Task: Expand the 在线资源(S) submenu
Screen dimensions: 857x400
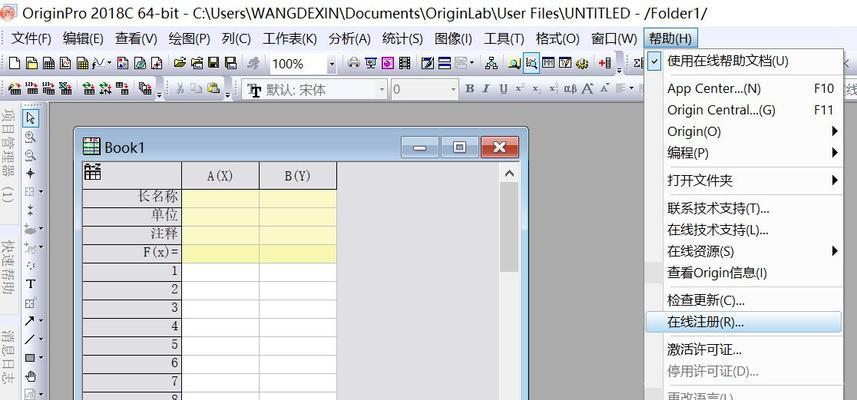Action: 743,251
